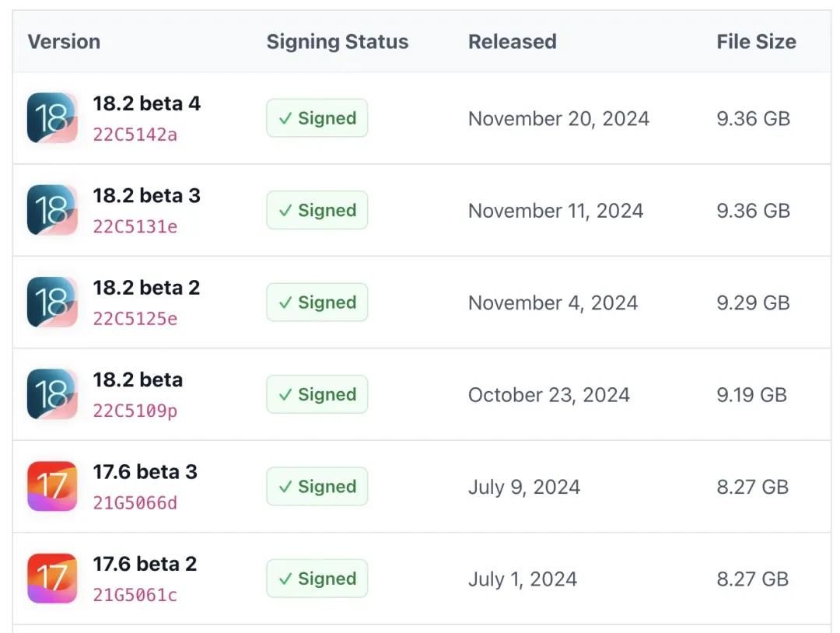Click the October 23, 2024 release date
The image size is (840, 633).
[548, 395]
